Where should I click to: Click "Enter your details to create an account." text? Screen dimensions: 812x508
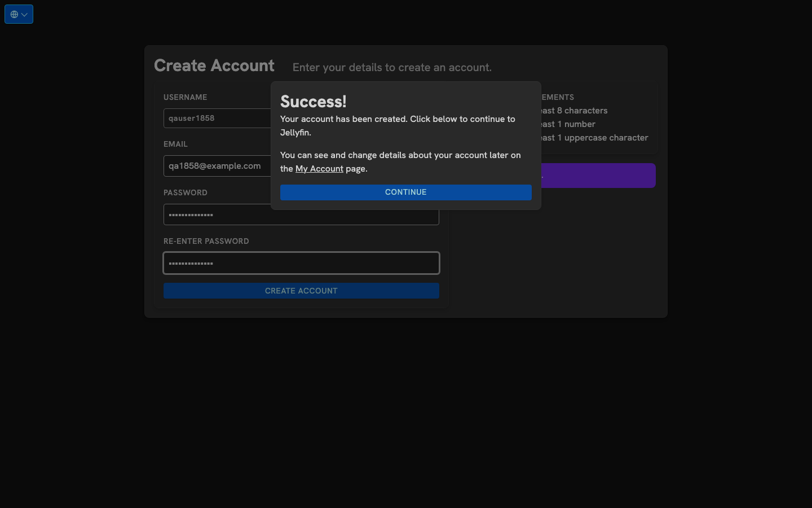[392, 68]
